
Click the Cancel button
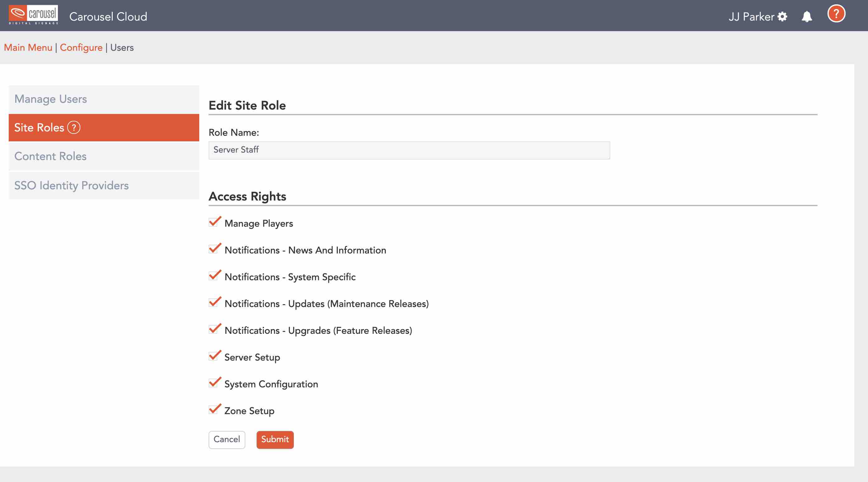pyautogui.click(x=227, y=440)
